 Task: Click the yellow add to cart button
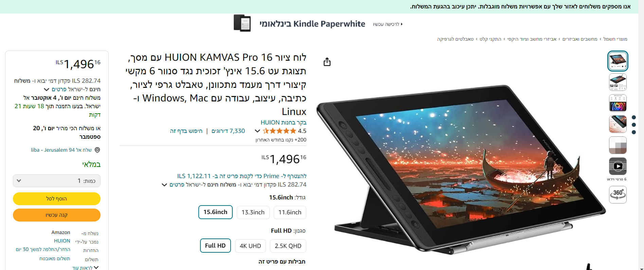pos(57,199)
